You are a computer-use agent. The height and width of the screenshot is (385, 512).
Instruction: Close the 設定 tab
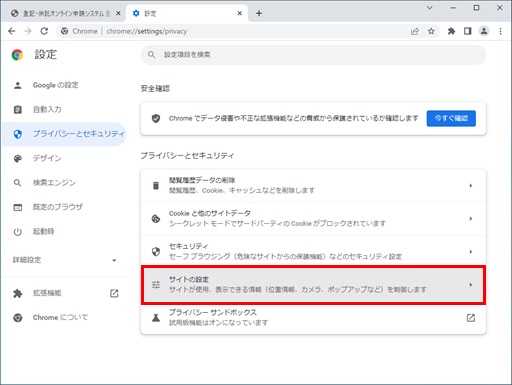[x=240, y=13]
